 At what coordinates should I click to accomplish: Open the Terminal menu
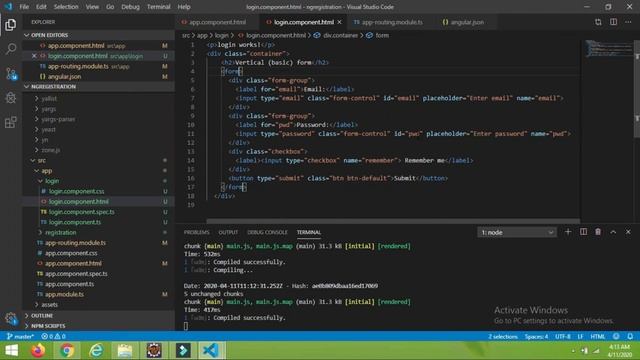pyautogui.click(x=158, y=7)
